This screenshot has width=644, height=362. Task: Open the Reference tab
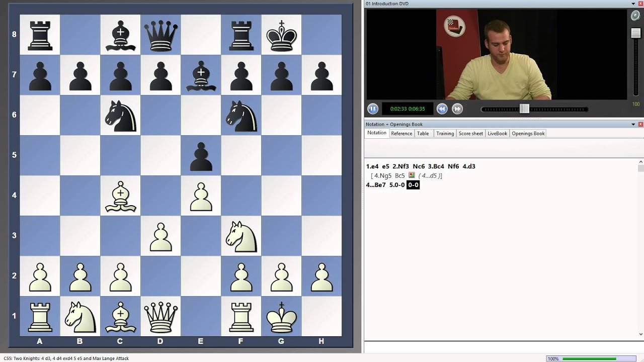pyautogui.click(x=401, y=133)
